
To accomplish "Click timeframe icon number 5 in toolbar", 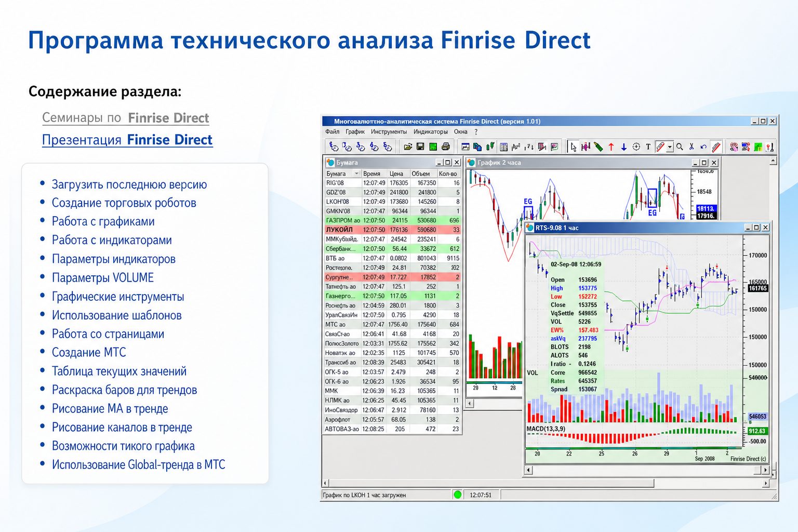I will (x=388, y=147).
